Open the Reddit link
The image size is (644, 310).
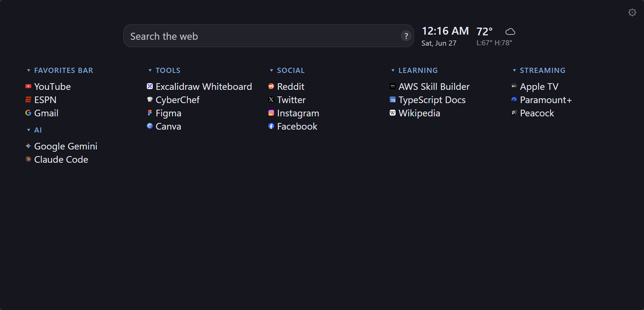tap(291, 87)
